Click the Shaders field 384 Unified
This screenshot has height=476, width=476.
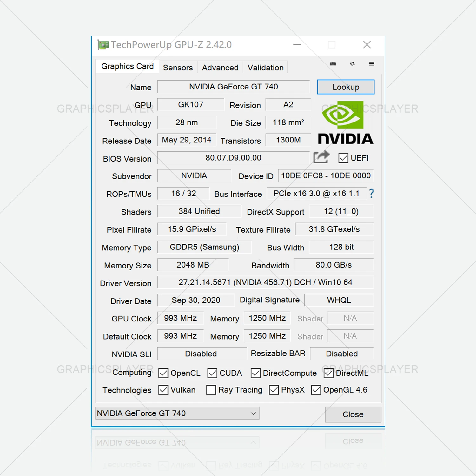coord(199,211)
